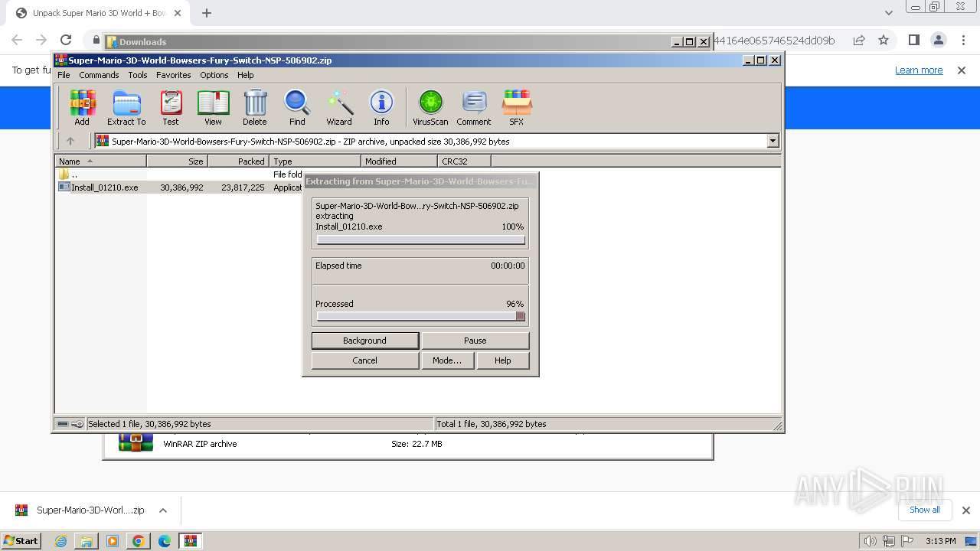Click the Learn more link in Chrome
The width and height of the screenshot is (980, 551).
[919, 70]
